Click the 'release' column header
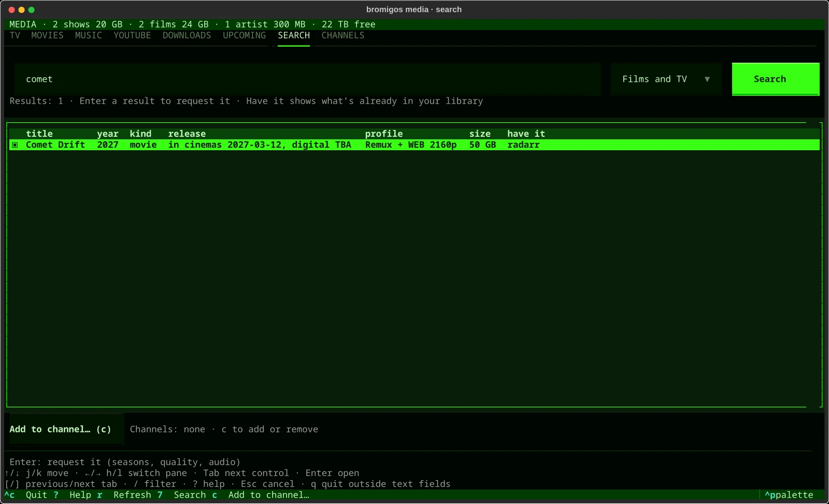 187,134
